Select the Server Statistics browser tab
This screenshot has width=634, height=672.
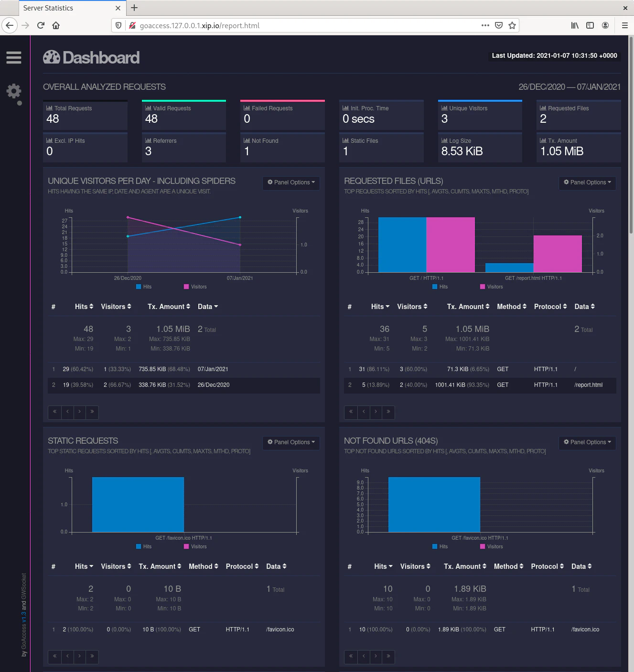pyautogui.click(x=72, y=8)
